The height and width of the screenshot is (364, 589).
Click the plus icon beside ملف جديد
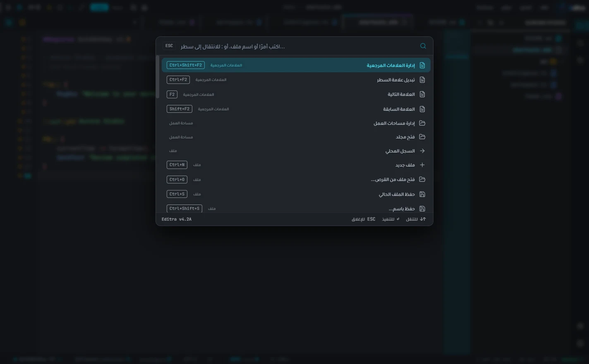pos(422,165)
